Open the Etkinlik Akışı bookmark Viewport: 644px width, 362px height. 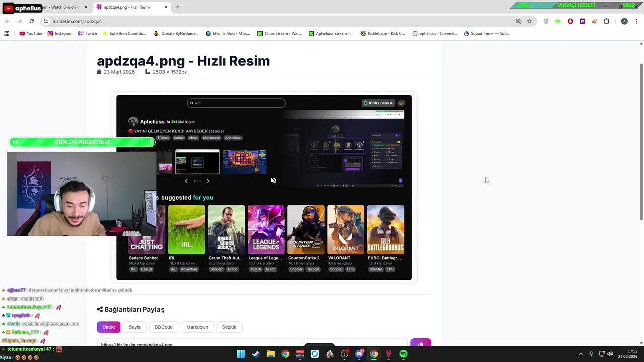pos(227,34)
